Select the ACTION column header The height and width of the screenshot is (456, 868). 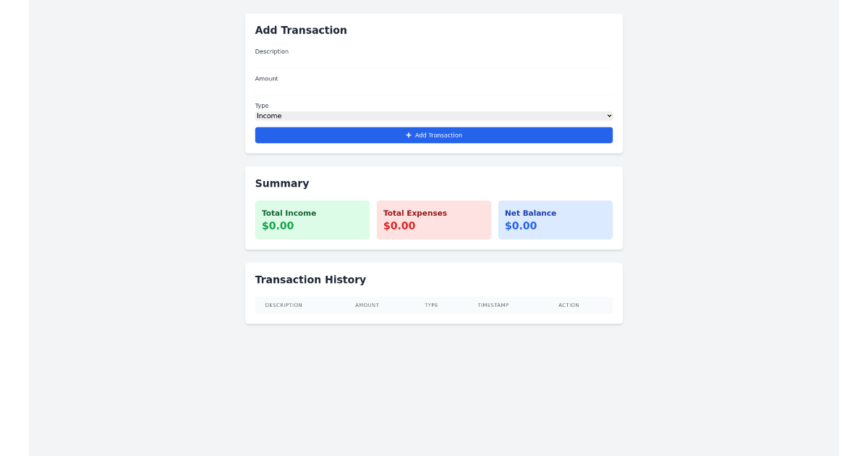[569, 305]
